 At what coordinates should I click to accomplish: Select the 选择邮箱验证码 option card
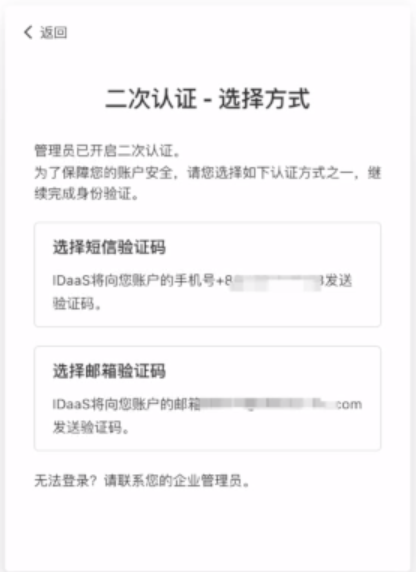point(207,398)
